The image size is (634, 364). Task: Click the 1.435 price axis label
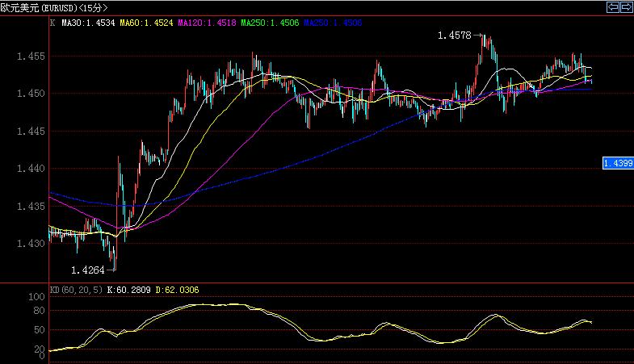coord(31,206)
